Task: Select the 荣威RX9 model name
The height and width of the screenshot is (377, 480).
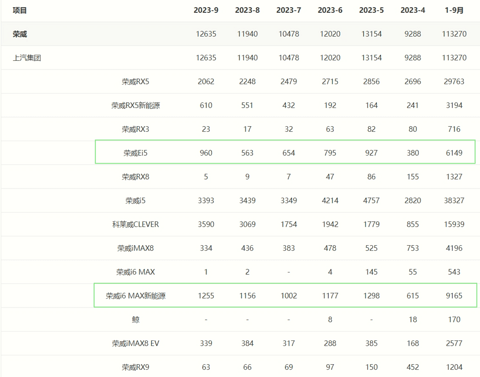Action: pos(135,367)
